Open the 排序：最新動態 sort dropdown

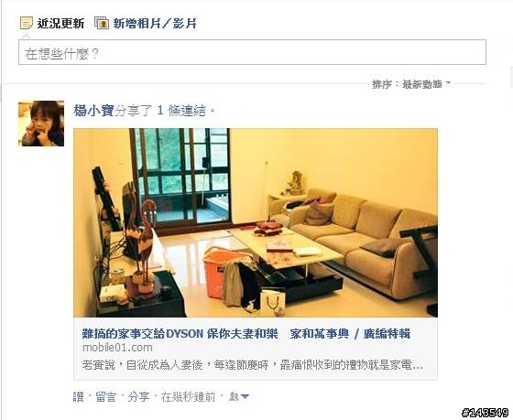[x=411, y=84]
